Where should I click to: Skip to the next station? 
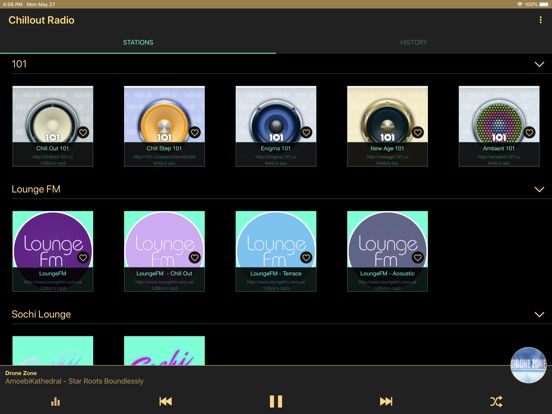(x=386, y=401)
